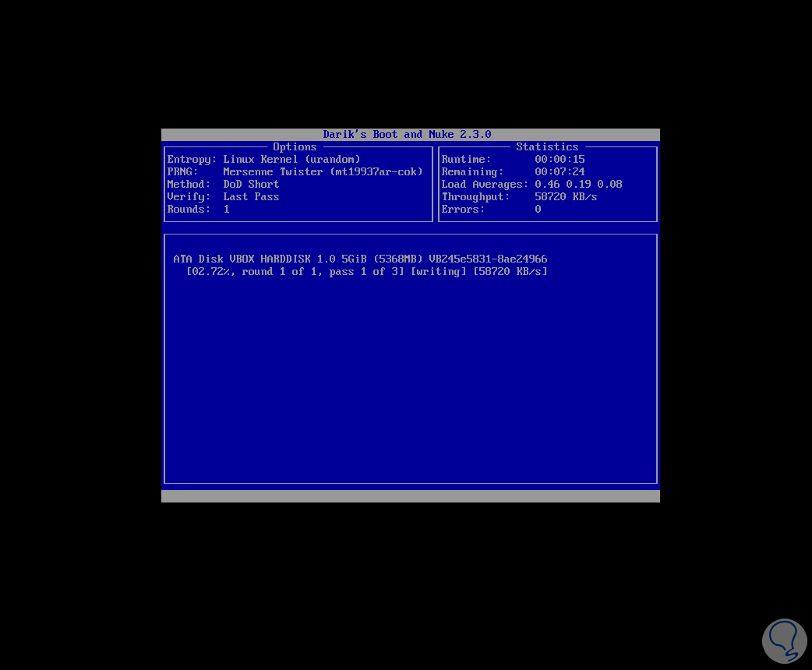Screen dimensions: 812x670
Task: Click the Entropy value "Linux Kernel (urandom)"
Action: coord(291,160)
